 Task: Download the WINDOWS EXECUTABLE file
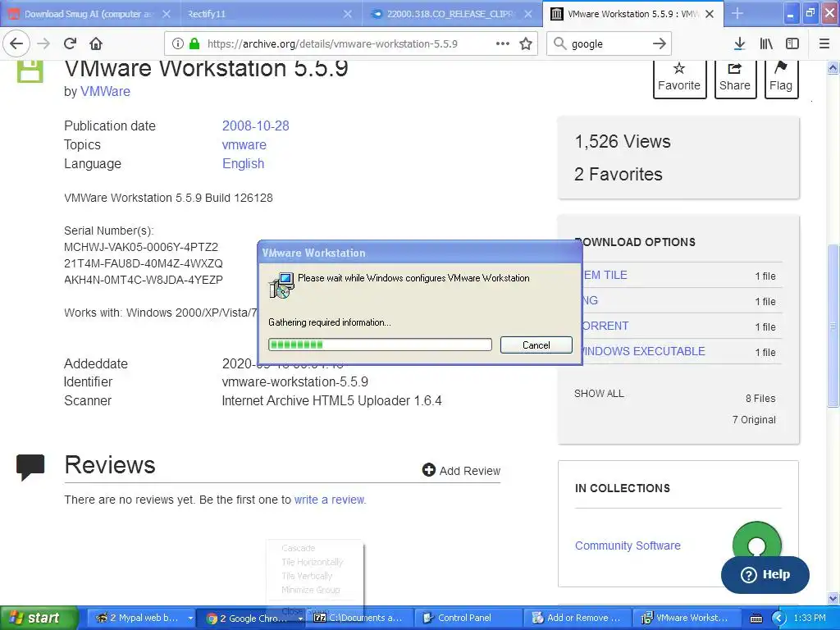pos(644,351)
